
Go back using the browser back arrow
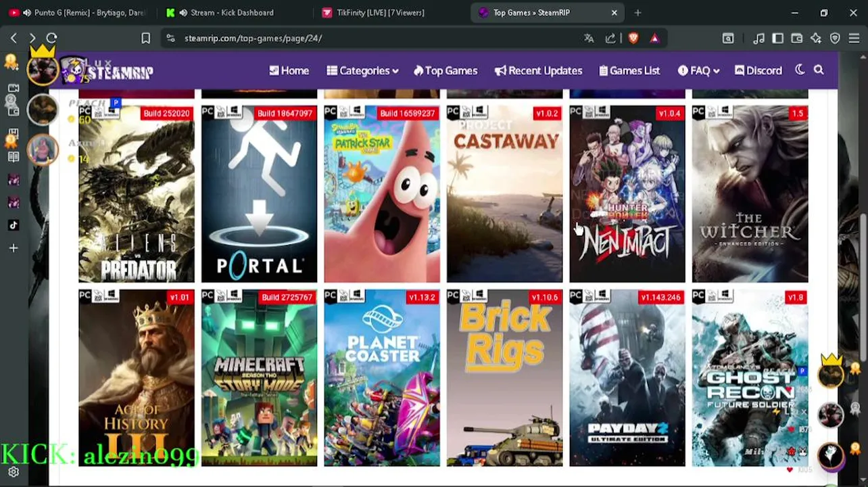[x=14, y=39]
